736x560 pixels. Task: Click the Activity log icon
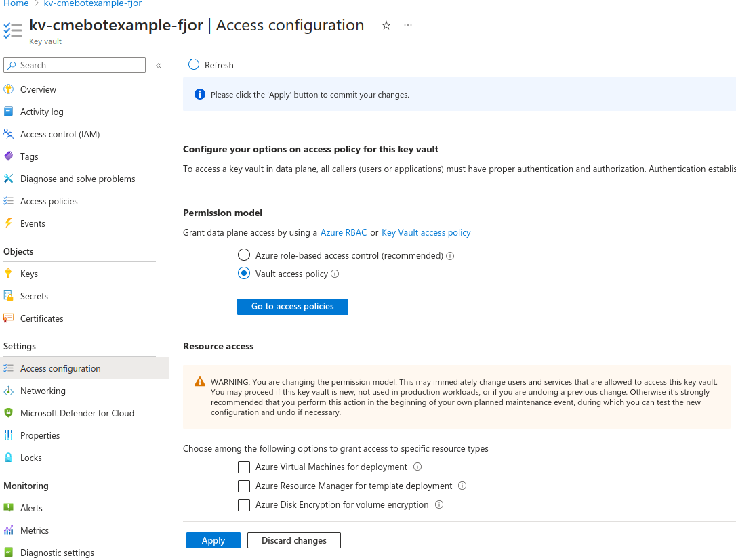click(8, 112)
